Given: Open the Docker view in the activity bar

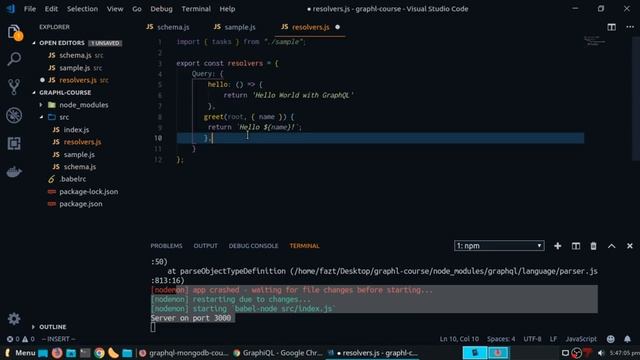Looking at the screenshot, I should [x=14, y=172].
